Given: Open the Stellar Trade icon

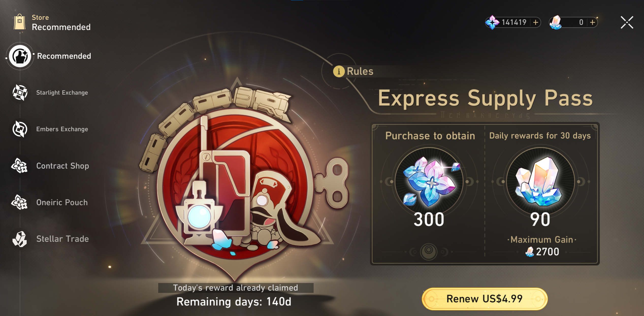Looking at the screenshot, I should pyautogui.click(x=20, y=239).
